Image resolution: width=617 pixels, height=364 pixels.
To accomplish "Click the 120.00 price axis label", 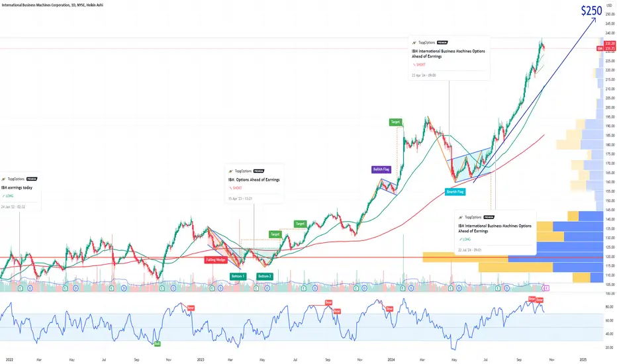I will (610, 257).
